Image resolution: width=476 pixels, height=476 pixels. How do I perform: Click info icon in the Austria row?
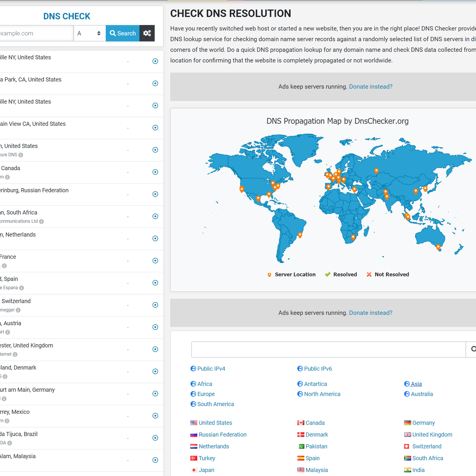click(x=8, y=332)
